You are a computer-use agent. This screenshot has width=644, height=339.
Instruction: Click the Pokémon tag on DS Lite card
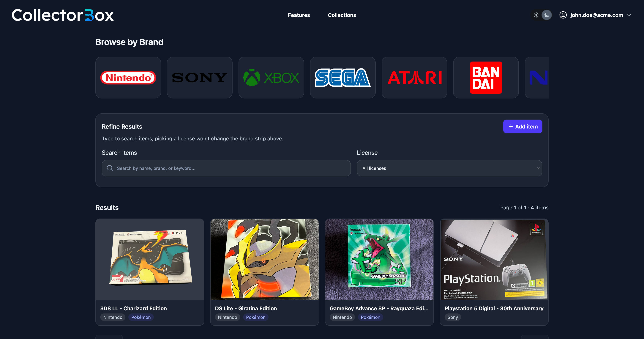255,317
